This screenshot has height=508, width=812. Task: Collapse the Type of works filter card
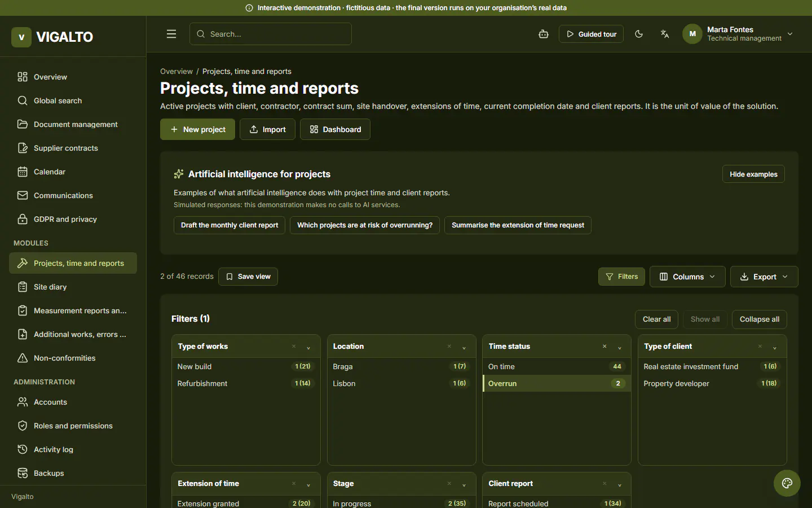[308, 347]
